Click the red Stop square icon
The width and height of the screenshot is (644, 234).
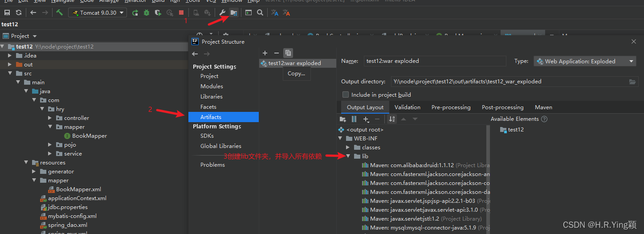click(181, 13)
